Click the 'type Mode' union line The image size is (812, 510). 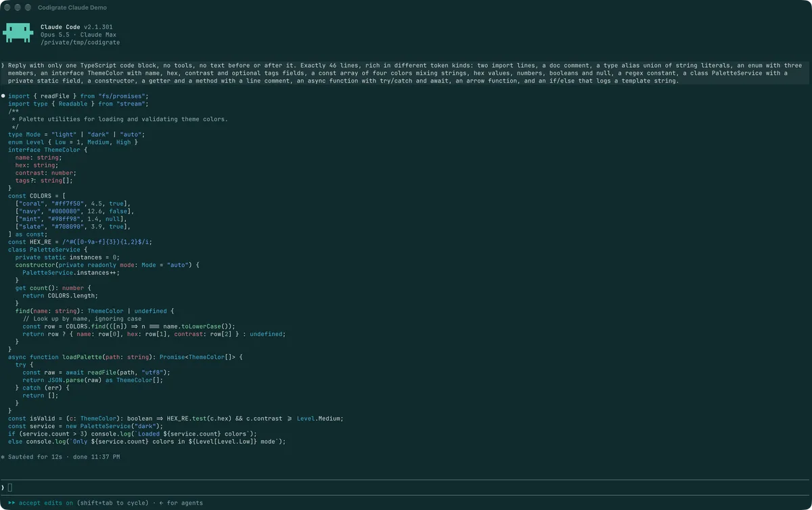76,135
